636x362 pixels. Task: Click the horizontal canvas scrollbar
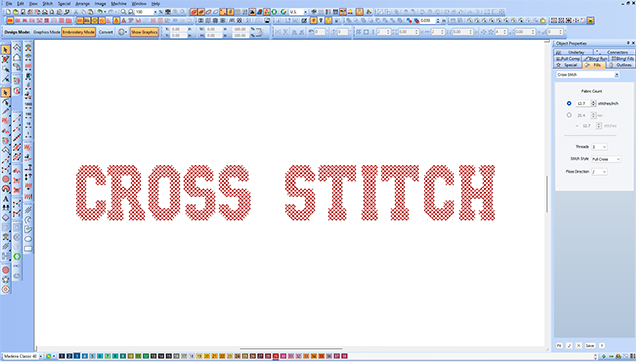pyautogui.click(x=291, y=349)
